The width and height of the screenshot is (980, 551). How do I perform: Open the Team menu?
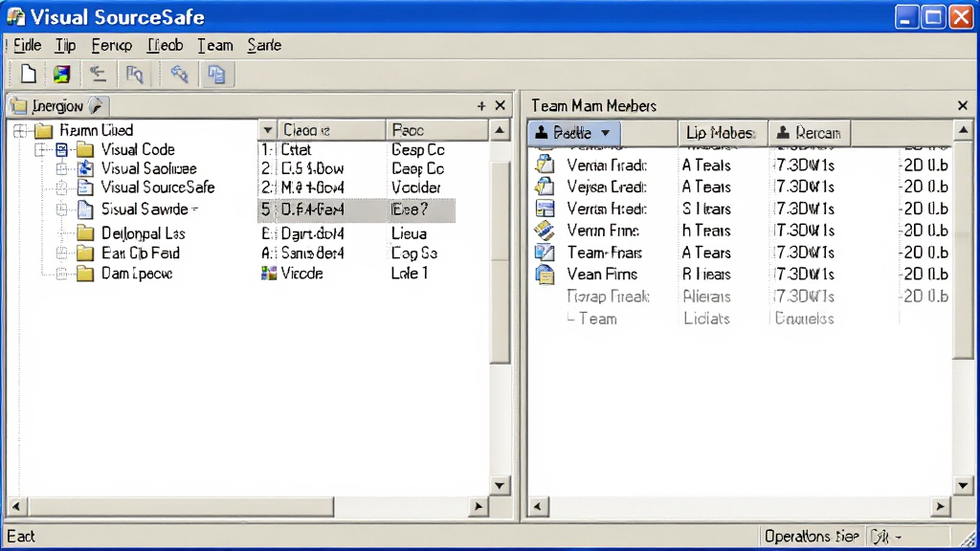click(215, 45)
